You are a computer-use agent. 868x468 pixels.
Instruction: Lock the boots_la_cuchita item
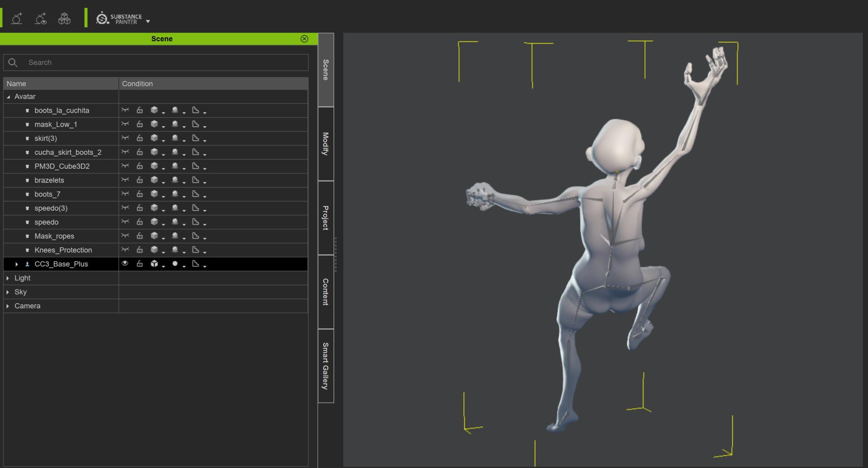(x=140, y=110)
